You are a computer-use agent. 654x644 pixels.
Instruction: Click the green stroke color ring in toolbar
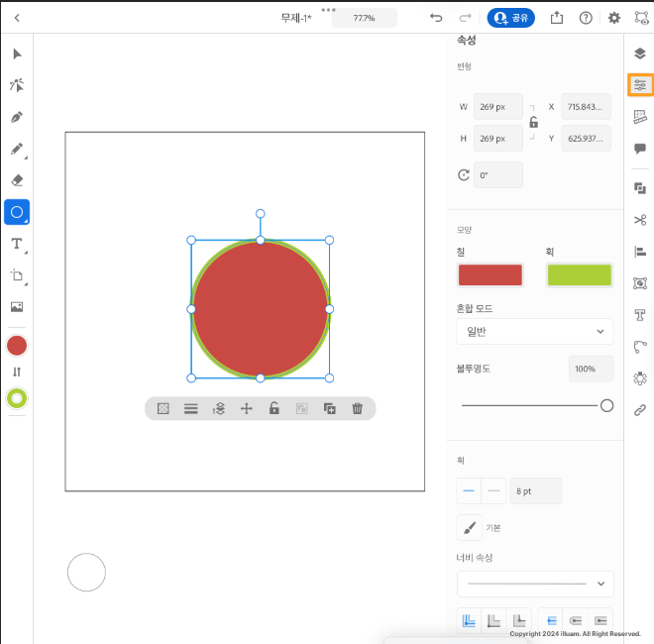[x=17, y=398]
